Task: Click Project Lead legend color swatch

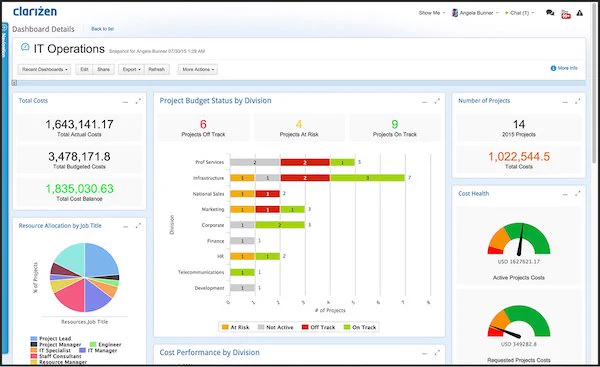Action: click(x=34, y=339)
